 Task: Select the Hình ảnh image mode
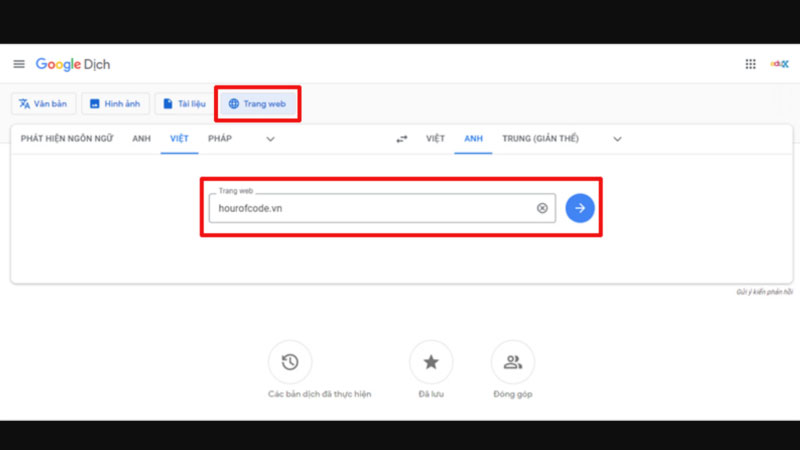116,104
